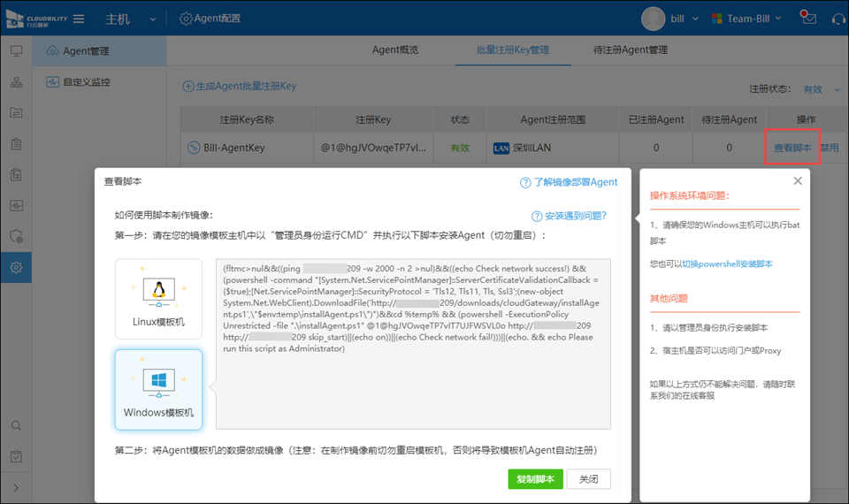The image size is (849, 504).
Task: Click the monitor icon in left sidebar
Action: coord(16,51)
